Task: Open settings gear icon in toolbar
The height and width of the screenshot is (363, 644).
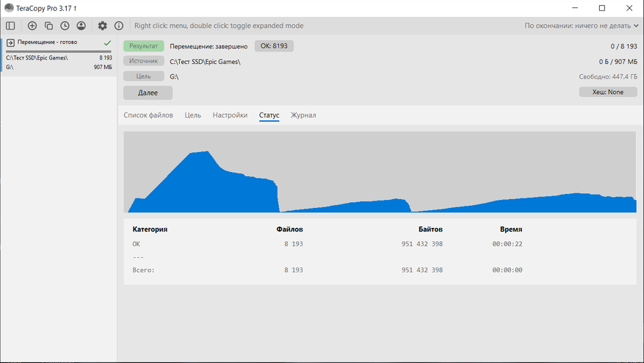Action: (103, 26)
